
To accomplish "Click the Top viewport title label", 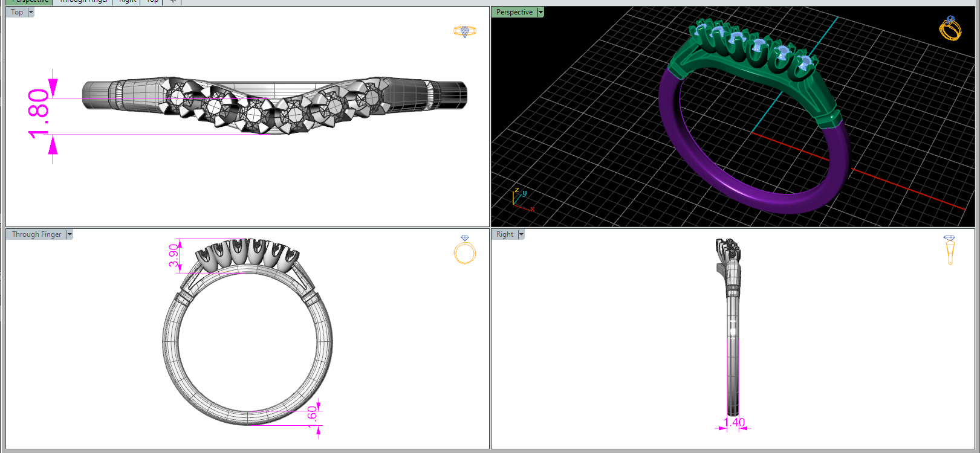I will (17, 12).
